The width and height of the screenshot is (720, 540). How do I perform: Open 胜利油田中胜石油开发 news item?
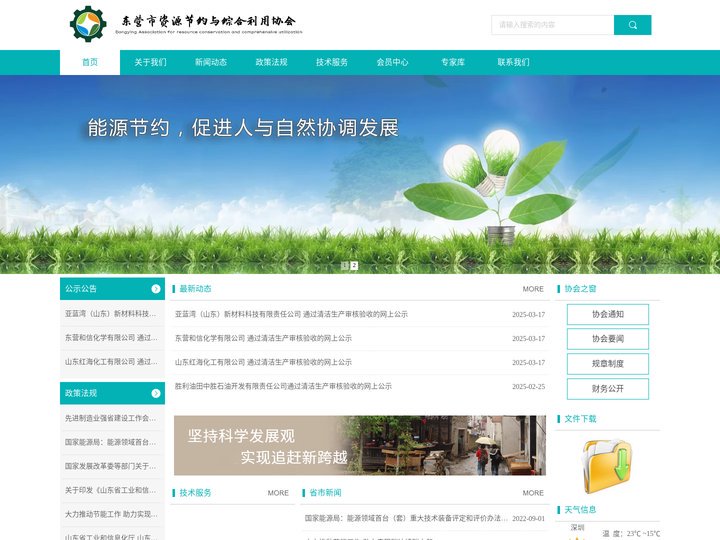(x=283, y=386)
